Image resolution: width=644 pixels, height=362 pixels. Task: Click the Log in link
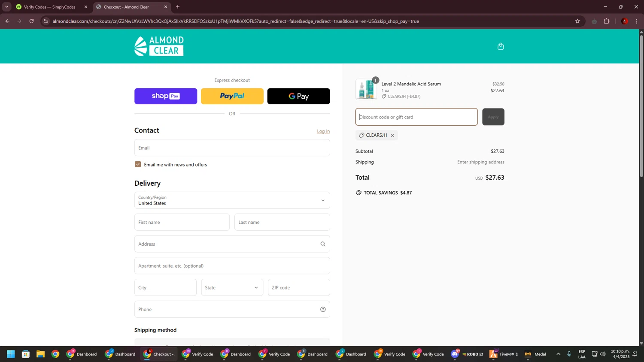coord(323,131)
